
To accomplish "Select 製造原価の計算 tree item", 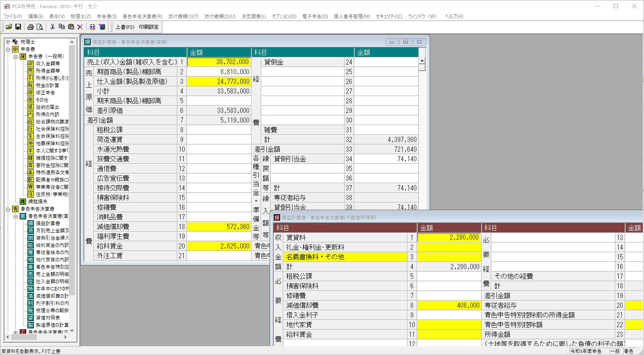I will [52, 325].
